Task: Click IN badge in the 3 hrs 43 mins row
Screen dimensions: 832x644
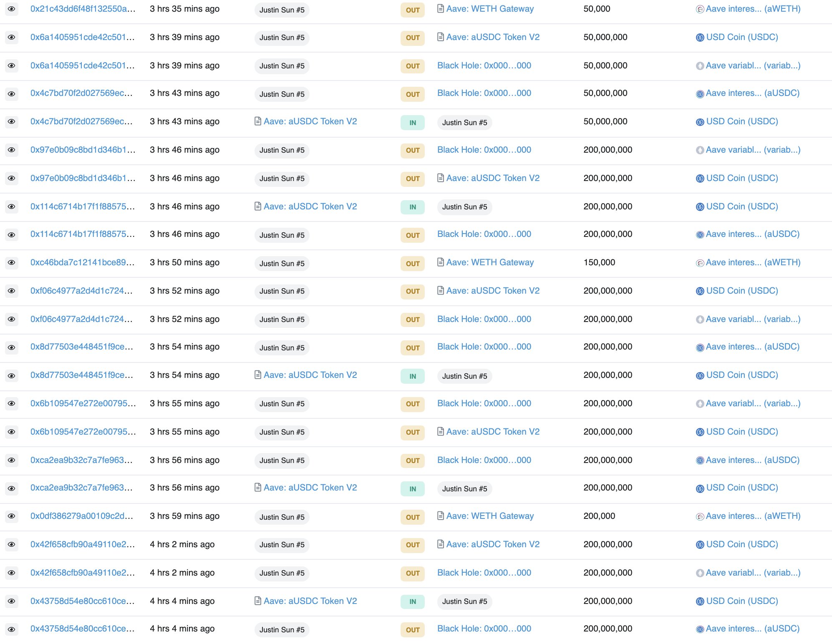Action: point(412,123)
